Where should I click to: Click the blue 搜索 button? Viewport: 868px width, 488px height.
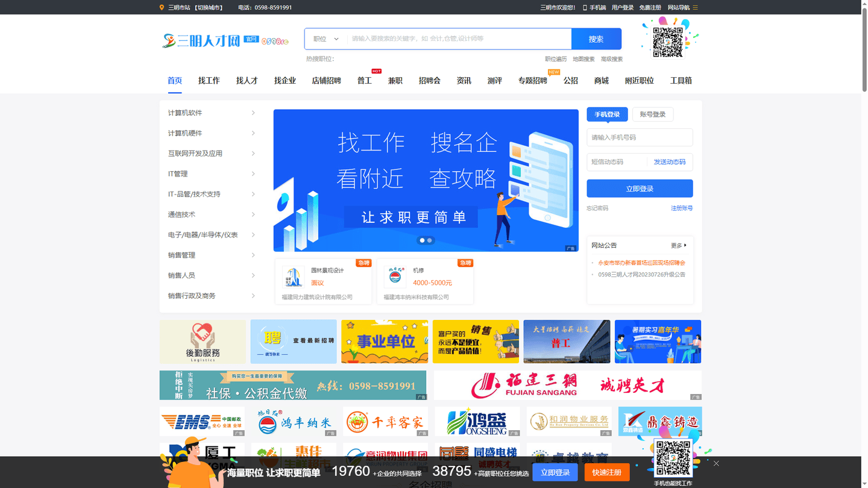coord(596,39)
